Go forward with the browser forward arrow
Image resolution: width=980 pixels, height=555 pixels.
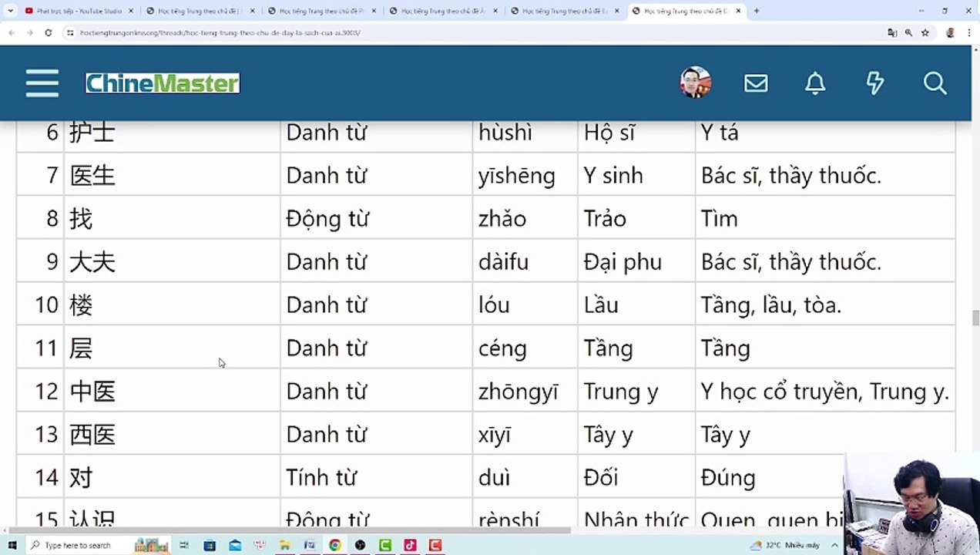(29, 33)
